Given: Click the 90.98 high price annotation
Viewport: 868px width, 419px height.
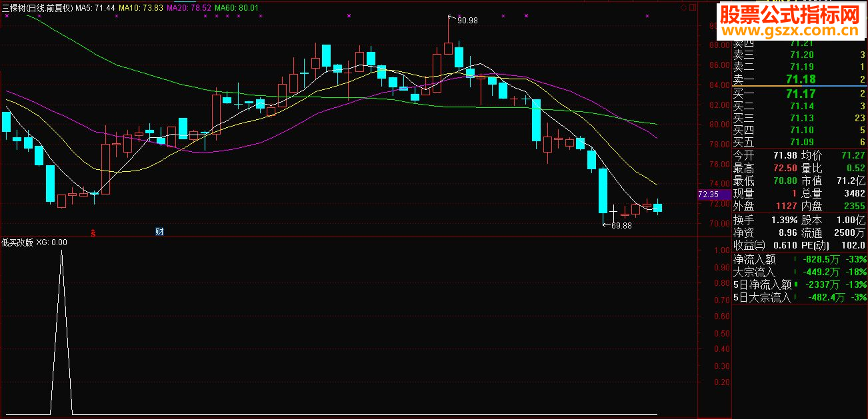Looking at the screenshot, I should tap(468, 21).
